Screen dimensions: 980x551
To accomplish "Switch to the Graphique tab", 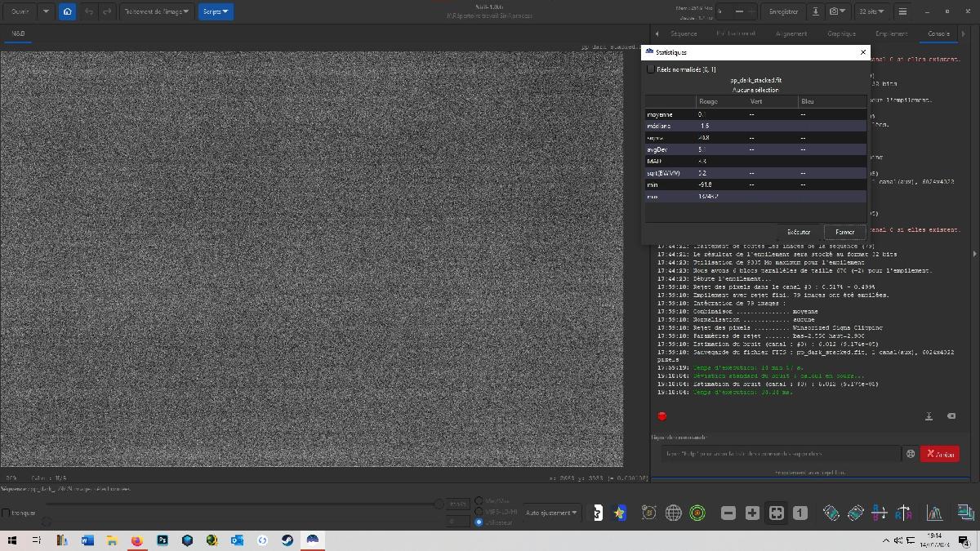I will point(841,33).
